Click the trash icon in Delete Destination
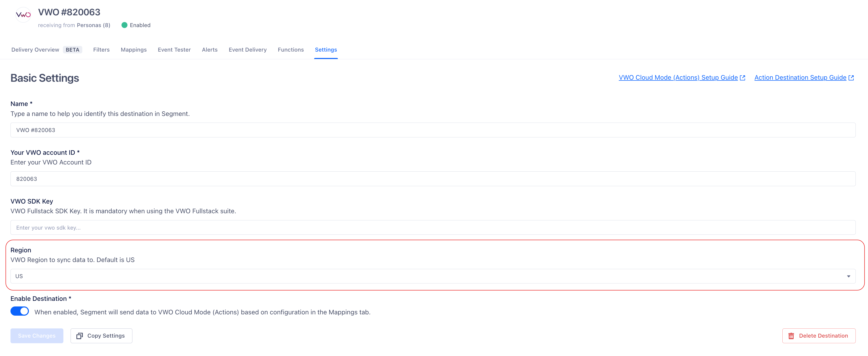 [791, 336]
